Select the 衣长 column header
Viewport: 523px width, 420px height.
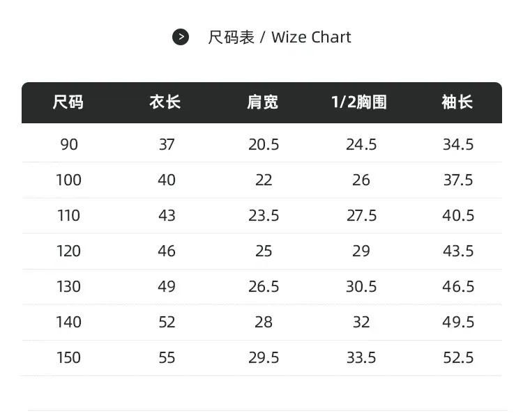[x=165, y=102]
